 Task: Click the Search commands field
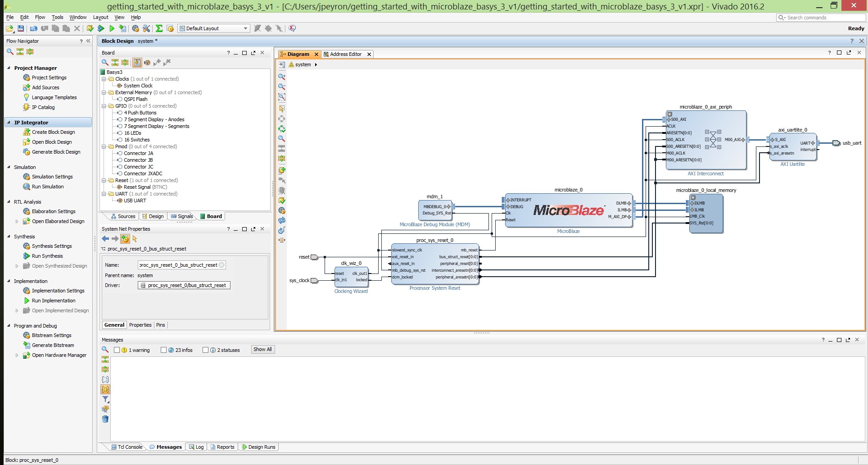(821, 18)
